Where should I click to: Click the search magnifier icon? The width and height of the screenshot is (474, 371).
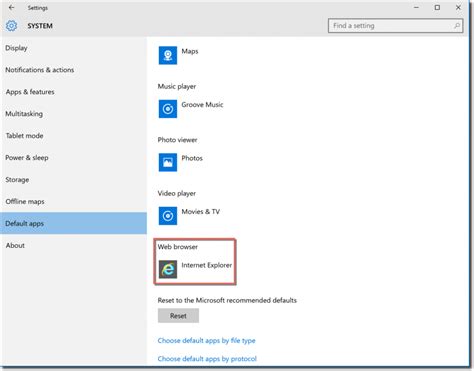457,26
